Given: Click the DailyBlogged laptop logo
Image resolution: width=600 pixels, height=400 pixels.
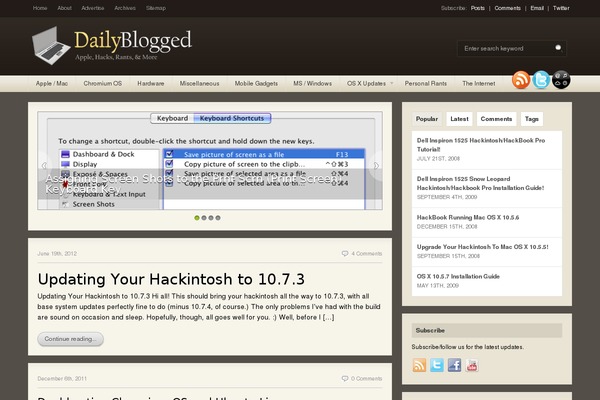Looking at the screenshot, I should 51,45.
